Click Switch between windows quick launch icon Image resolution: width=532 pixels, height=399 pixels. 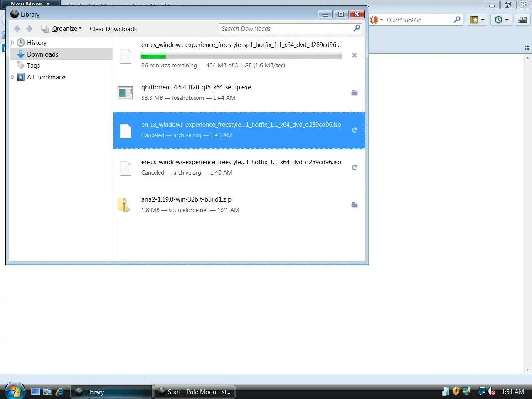(48, 392)
